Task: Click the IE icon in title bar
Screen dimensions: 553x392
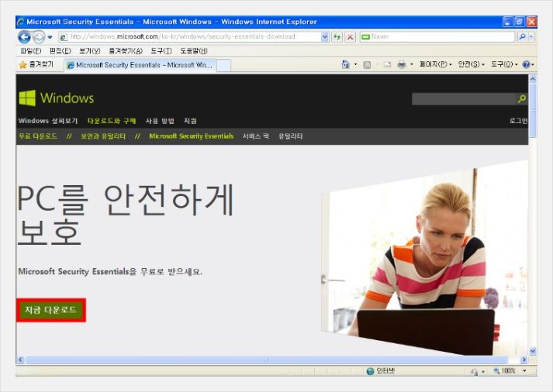Action: (x=21, y=22)
